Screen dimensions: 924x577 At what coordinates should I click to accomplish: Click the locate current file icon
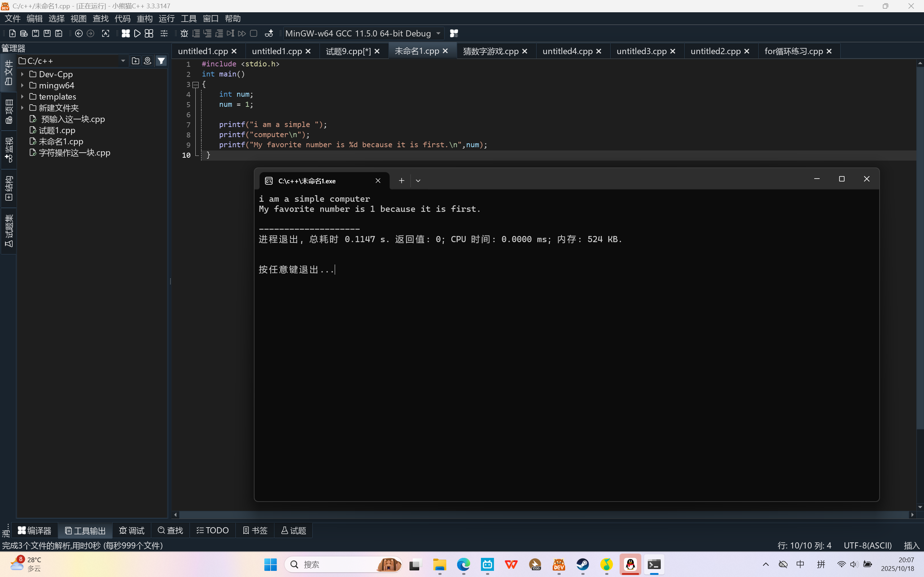pos(147,61)
